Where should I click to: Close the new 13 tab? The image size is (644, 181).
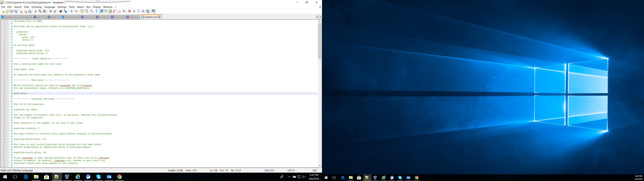93,17
